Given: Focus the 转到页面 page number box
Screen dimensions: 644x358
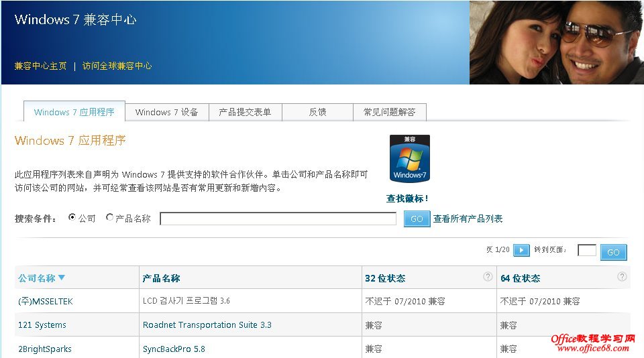Looking at the screenshot, I should click(x=587, y=250).
